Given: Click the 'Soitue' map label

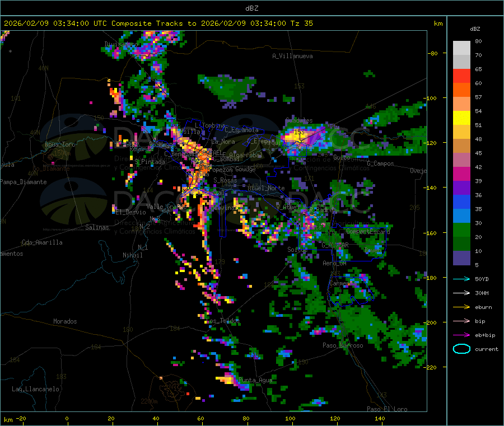Looking at the screenshot, I should click(x=297, y=249).
